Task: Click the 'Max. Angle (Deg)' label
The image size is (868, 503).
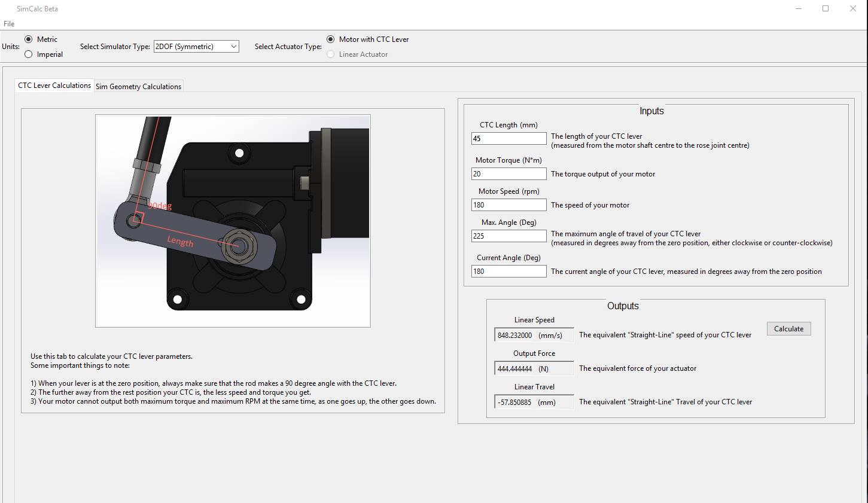Action: tap(509, 222)
